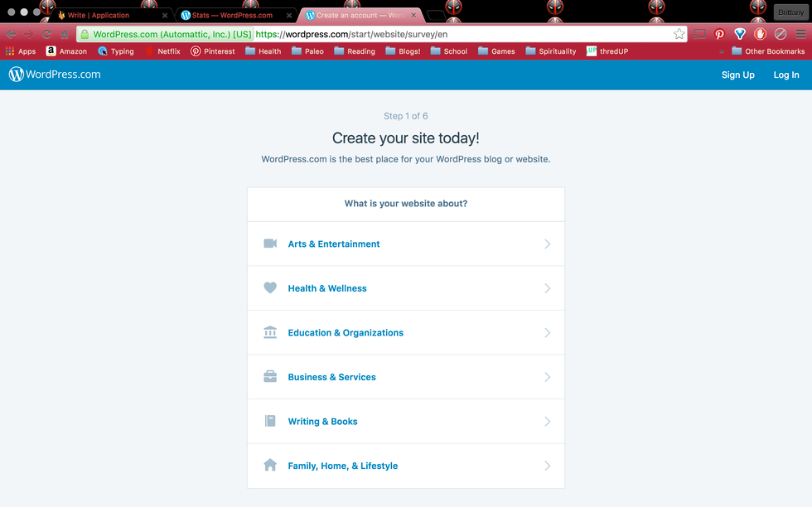The image size is (812, 507).
Task: Click the WordPress.com logo in header
Action: (x=55, y=75)
